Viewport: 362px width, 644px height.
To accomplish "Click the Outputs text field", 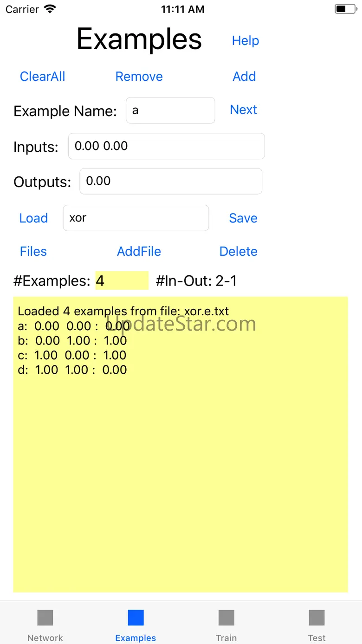I will [170, 181].
